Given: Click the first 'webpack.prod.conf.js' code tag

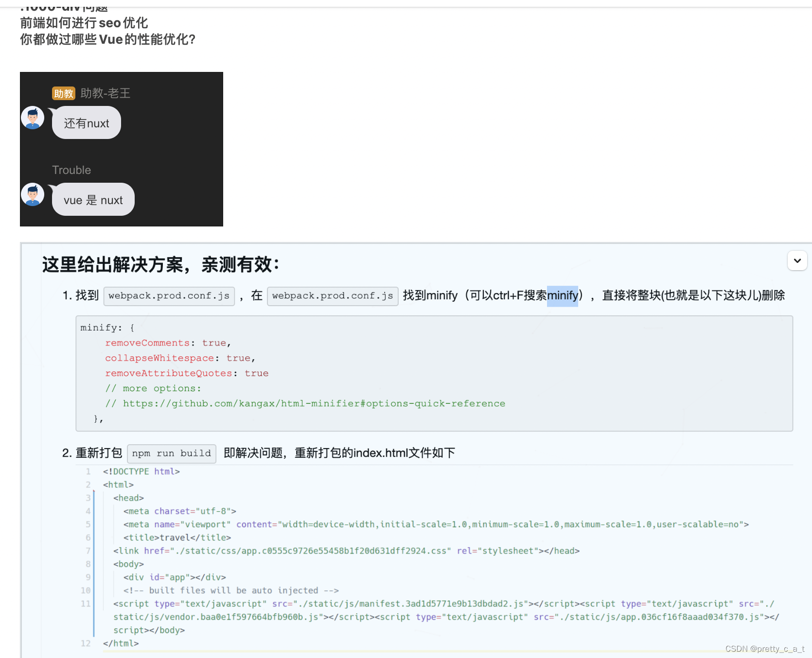Looking at the screenshot, I should [x=169, y=296].
